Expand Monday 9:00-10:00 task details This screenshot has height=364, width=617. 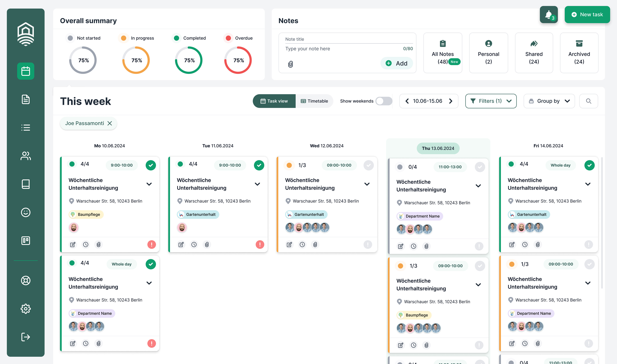coord(149,184)
